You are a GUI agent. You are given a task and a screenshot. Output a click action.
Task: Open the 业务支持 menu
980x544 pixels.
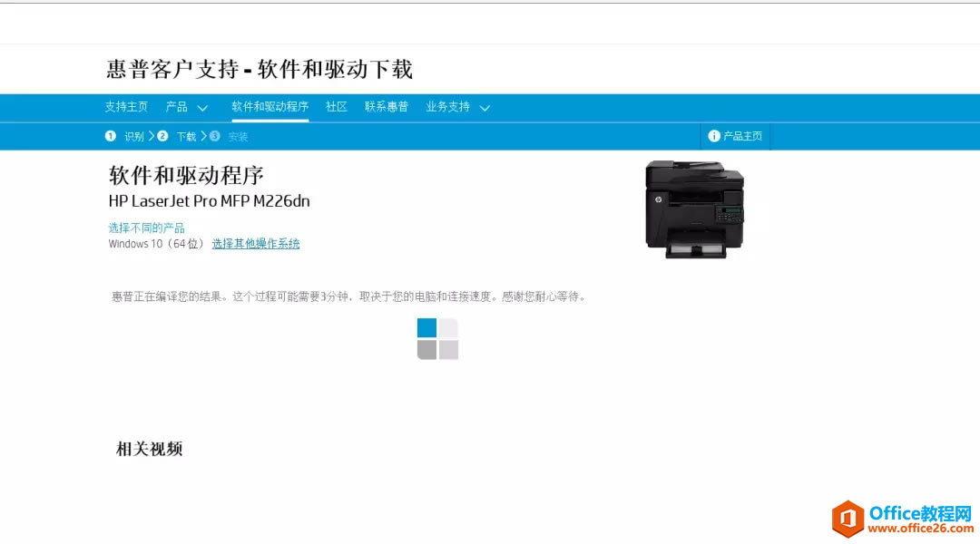[447, 107]
